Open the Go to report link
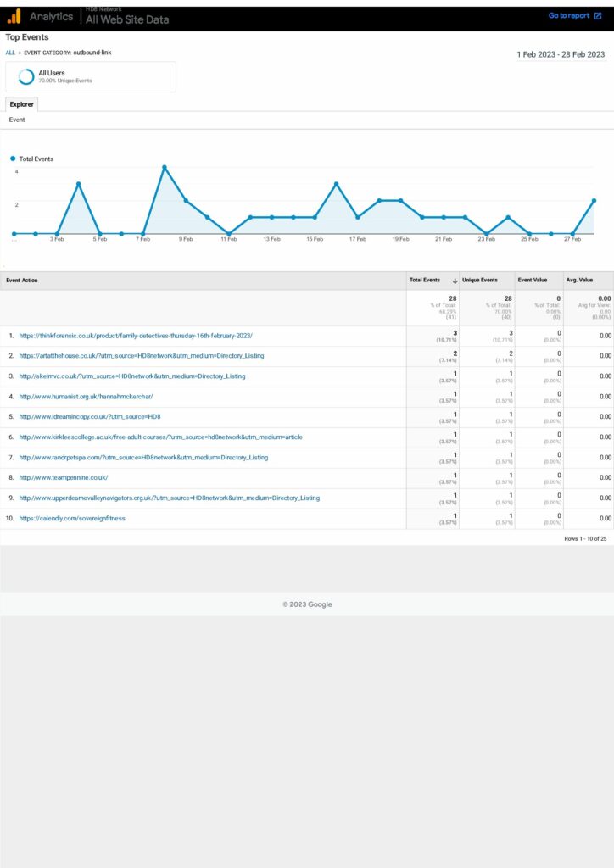The image size is (614, 868). pyautogui.click(x=568, y=16)
